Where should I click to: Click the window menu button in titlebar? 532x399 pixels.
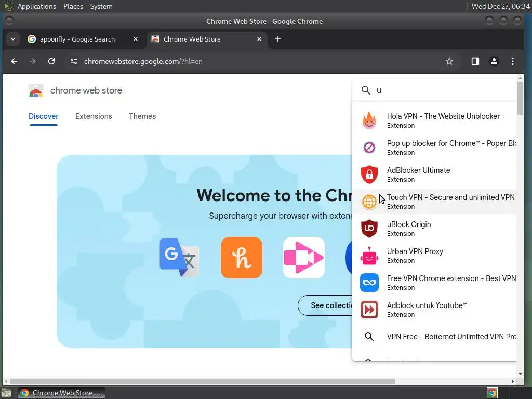9,21
